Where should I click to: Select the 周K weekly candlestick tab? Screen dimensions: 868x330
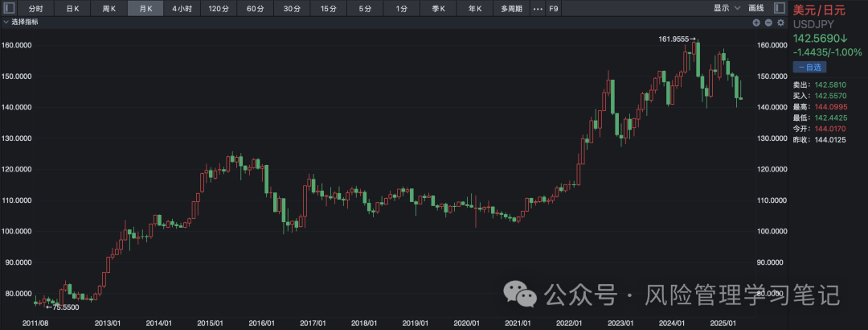[108, 8]
